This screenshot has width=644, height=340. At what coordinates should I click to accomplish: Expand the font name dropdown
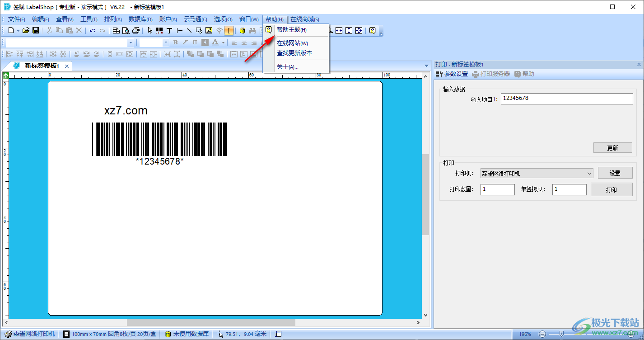coord(131,42)
